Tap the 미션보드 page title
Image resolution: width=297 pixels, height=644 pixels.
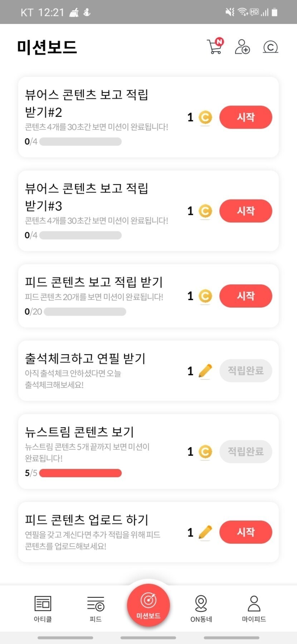pos(47,47)
